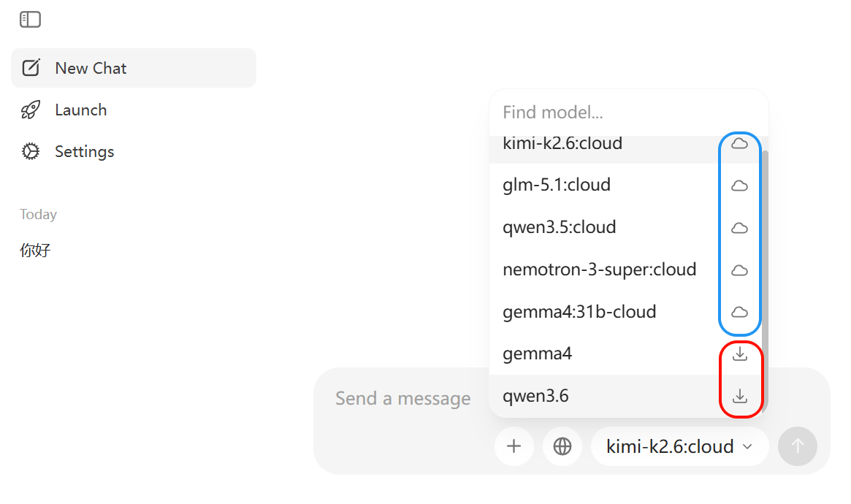Click the Send a message text box
851x504 pixels.
402,399
